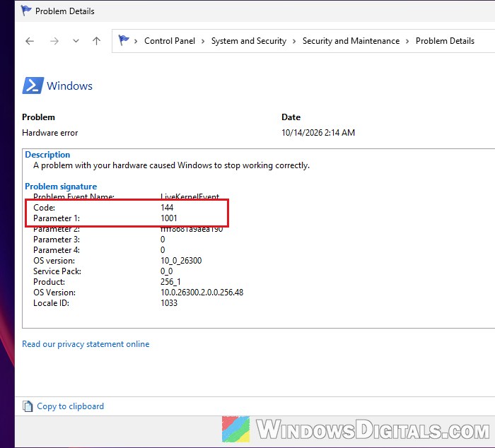Select Locale ID value 1033
The width and height of the screenshot is (495, 448).
(169, 303)
